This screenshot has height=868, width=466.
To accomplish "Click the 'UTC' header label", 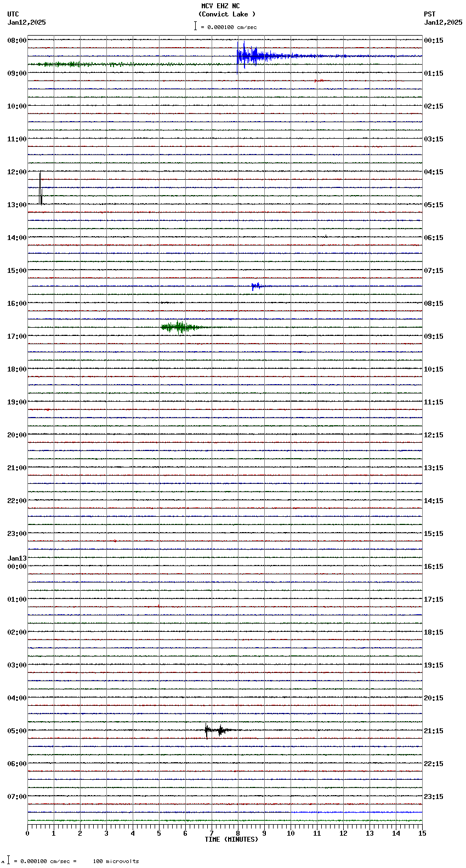I will [x=13, y=14].
